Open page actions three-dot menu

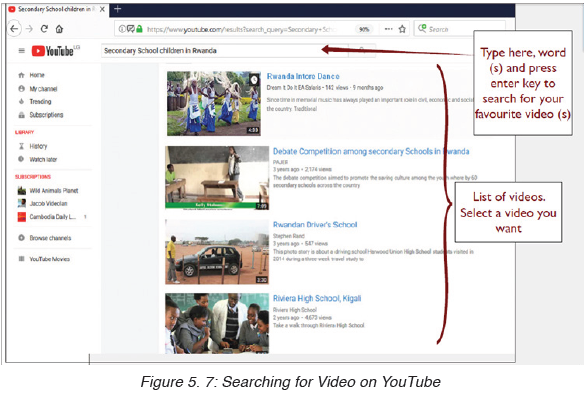(x=389, y=29)
